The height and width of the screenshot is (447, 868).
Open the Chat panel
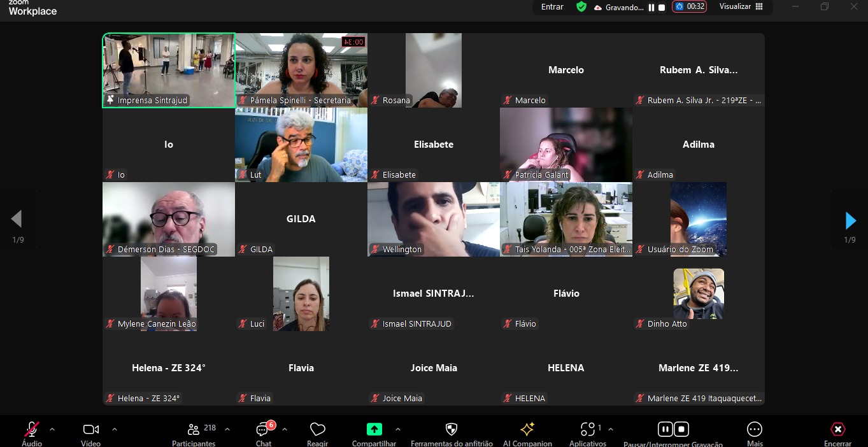coord(263,430)
